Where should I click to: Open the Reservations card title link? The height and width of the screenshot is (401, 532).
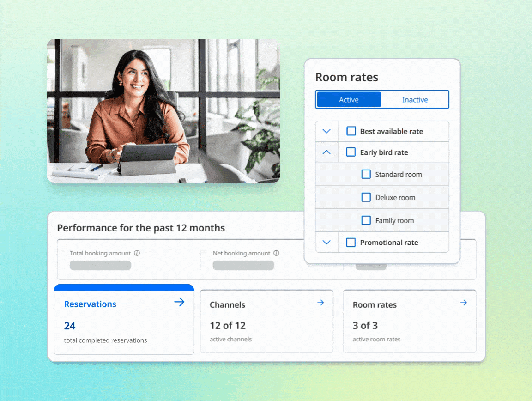point(90,304)
